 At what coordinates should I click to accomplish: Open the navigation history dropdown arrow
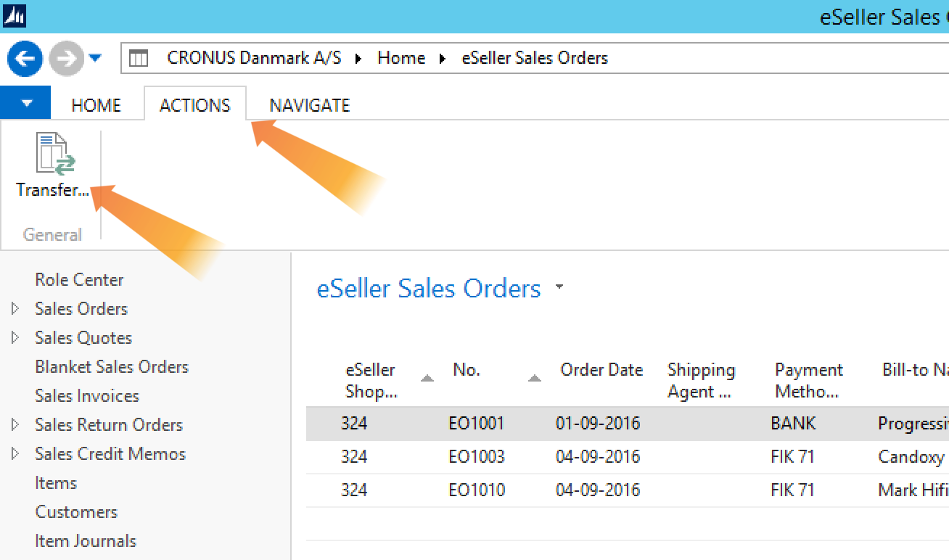click(x=95, y=59)
